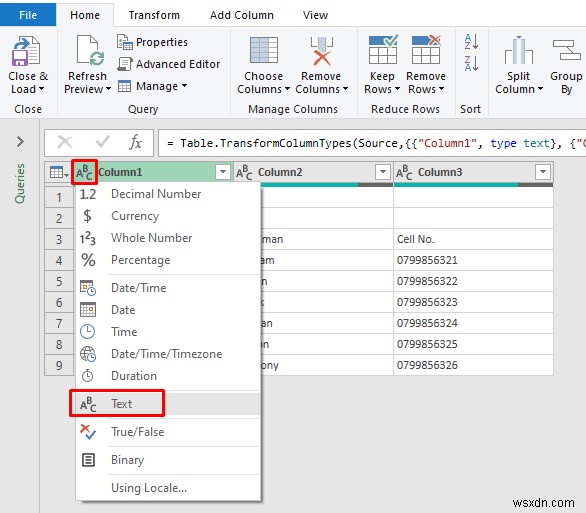Choose Binary data type
Image resolution: width=586 pixels, height=513 pixels.
pos(168,460)
